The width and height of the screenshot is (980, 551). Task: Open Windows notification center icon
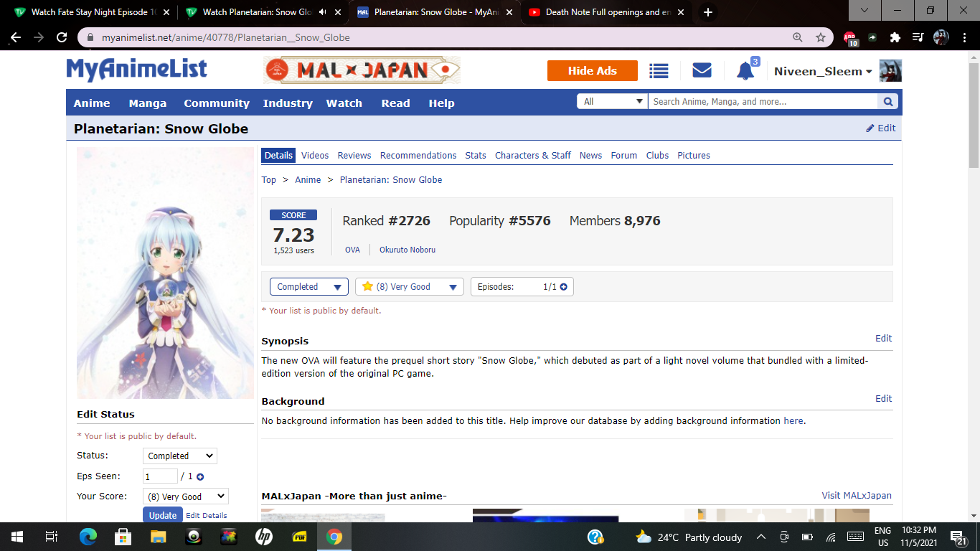click(x=958, y=537)
